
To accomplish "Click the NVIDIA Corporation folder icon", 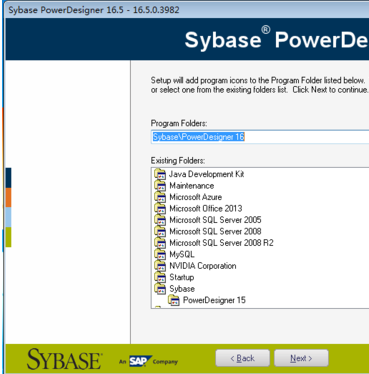I will 160,266.
